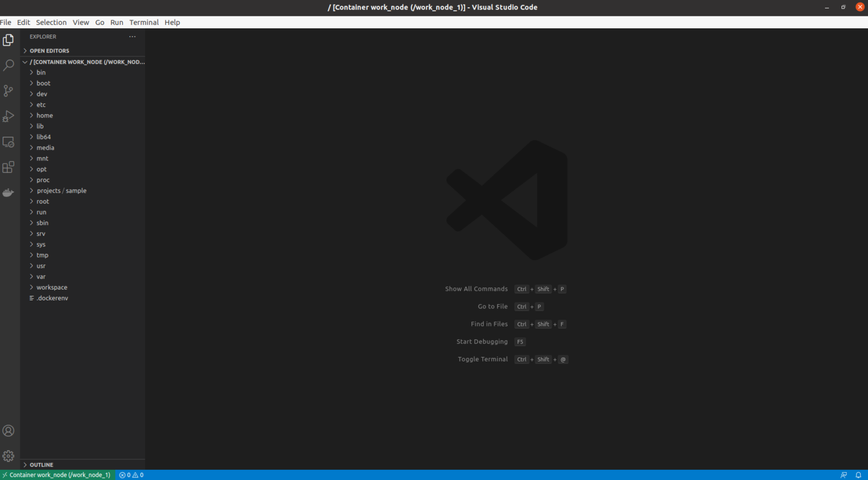Click the notifications bell in the status bar

click(858, 474)
